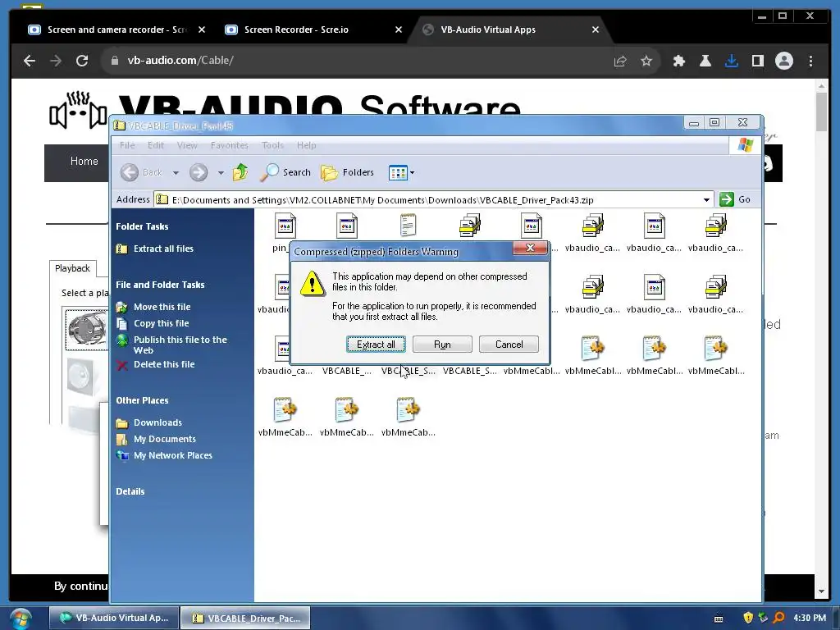
Task: Share this page icon in address bar
Action: 620,61
